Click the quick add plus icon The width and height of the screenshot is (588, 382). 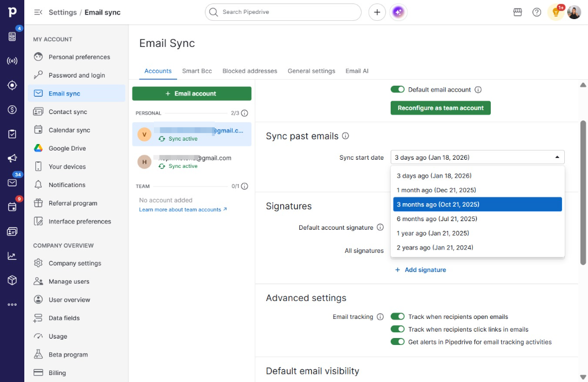click(377, 12)
